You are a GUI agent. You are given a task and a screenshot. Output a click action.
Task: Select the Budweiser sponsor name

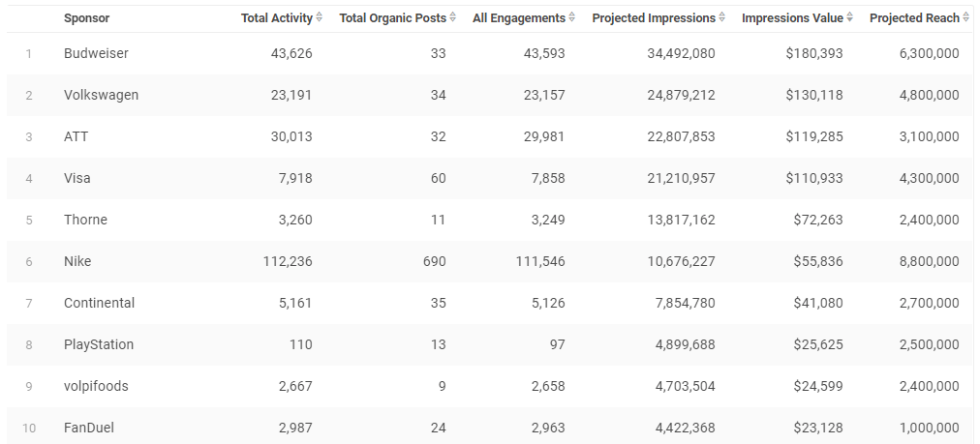pos(96,54)
